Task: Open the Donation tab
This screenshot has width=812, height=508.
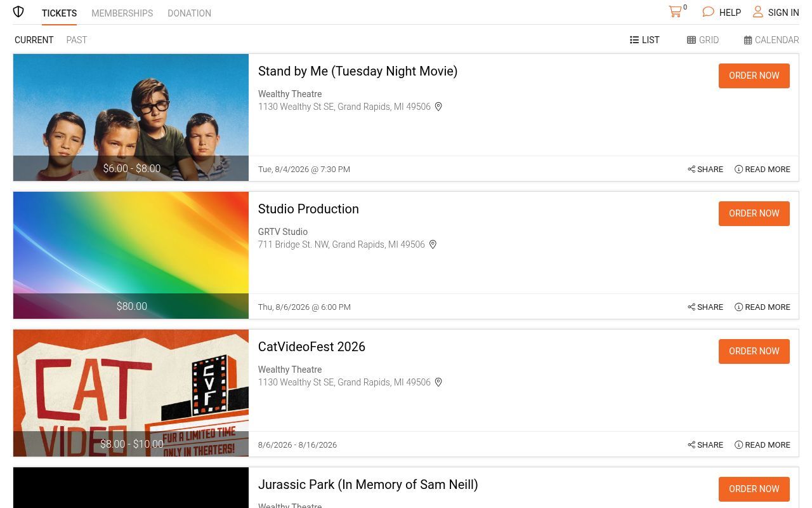Action: coord(189,13)
